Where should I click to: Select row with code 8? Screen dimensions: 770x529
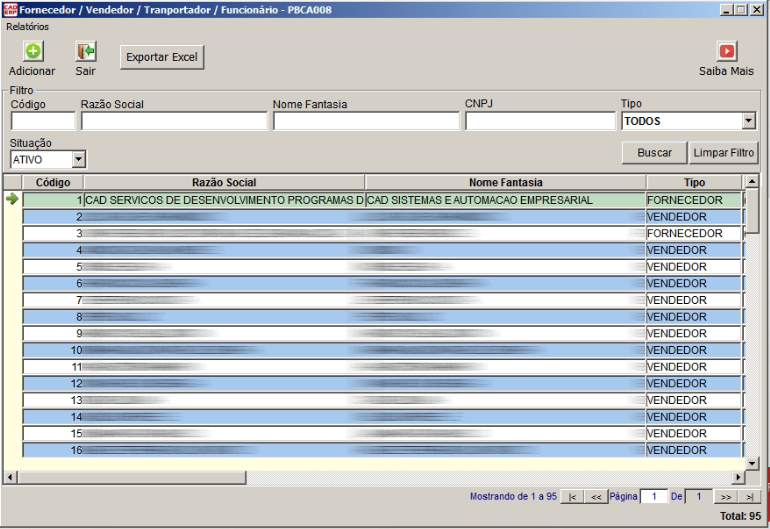(382, 317)
